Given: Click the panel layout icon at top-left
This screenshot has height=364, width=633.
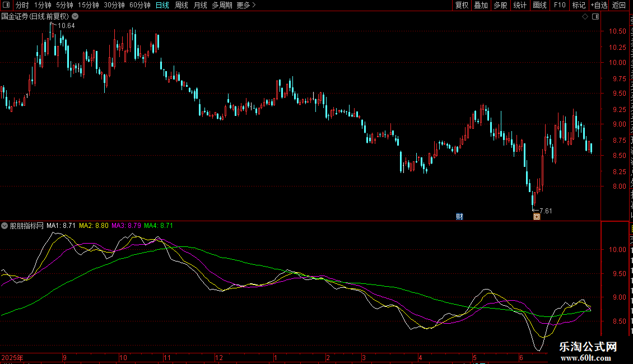Looking at the screenshot, I should pos(6,5).
